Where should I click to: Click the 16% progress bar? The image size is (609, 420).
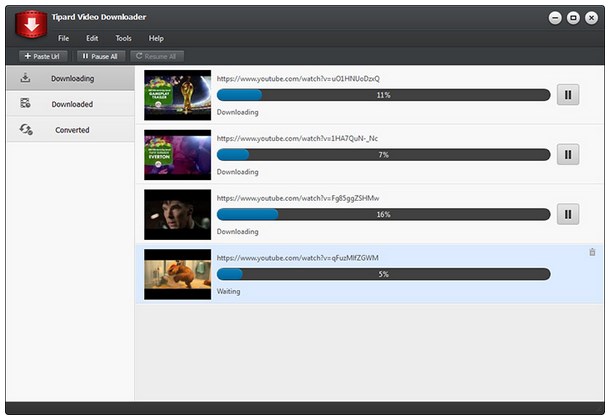click(383, 214)
